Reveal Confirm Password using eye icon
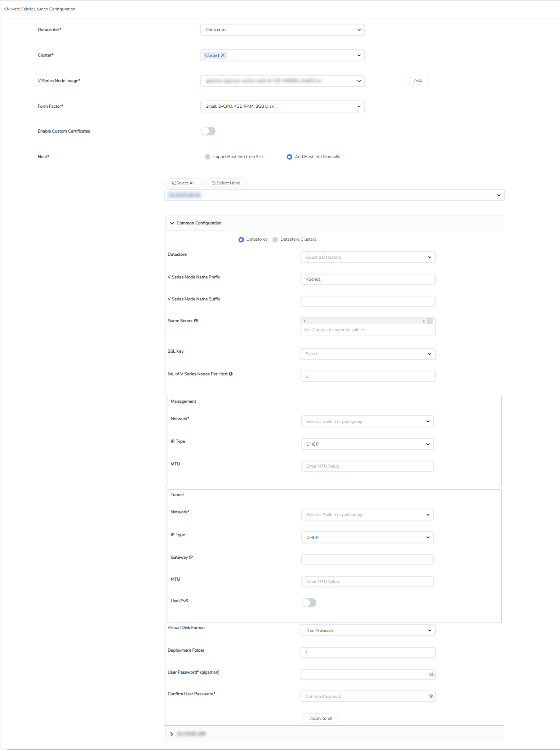The width and height of the screenshot is (560, 750). click(x=431, y=696)
